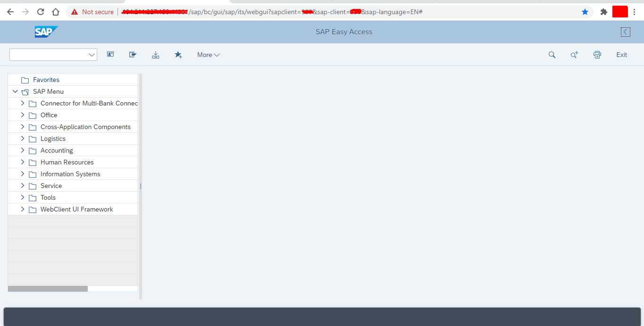Expand the Tools folder chevron
This screenshot has width=644, height=326.
[22, 197]
